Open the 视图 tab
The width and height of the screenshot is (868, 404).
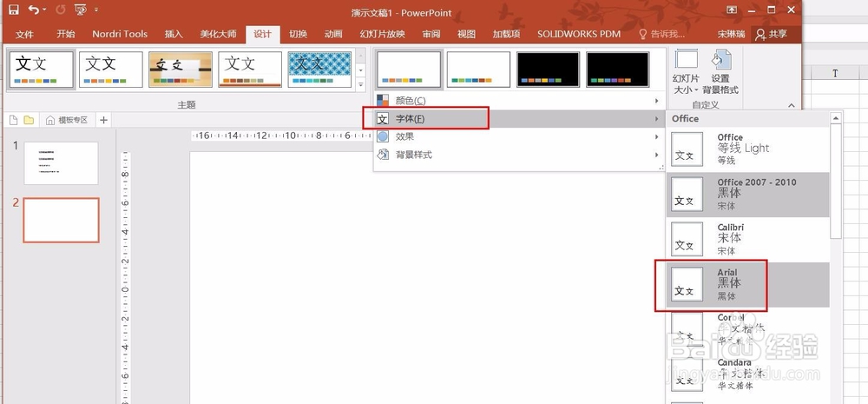coord(466,34)
